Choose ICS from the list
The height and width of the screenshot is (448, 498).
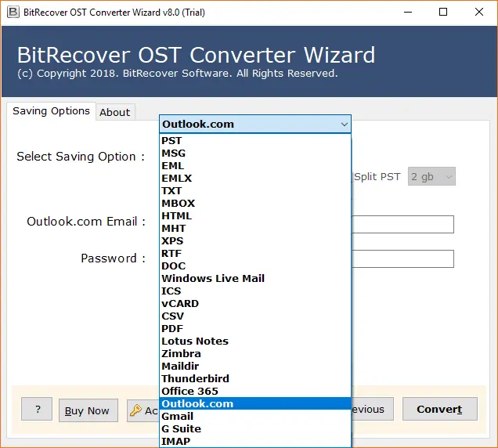point(255,291)
